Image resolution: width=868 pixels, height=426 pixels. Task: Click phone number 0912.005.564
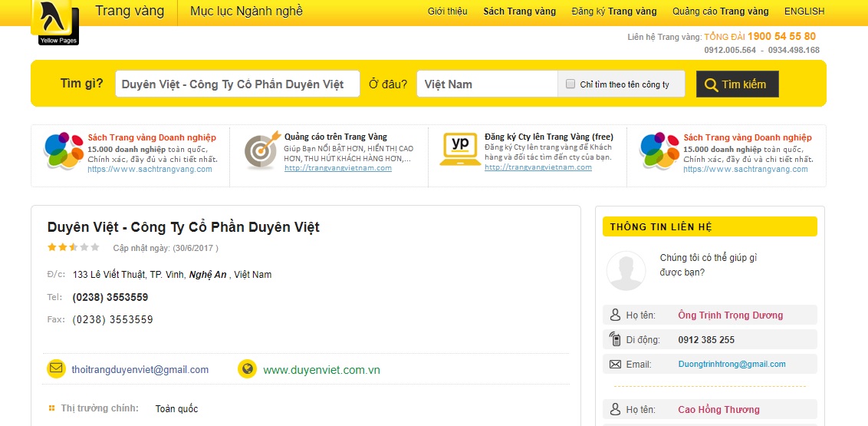[x=730, y=50]
